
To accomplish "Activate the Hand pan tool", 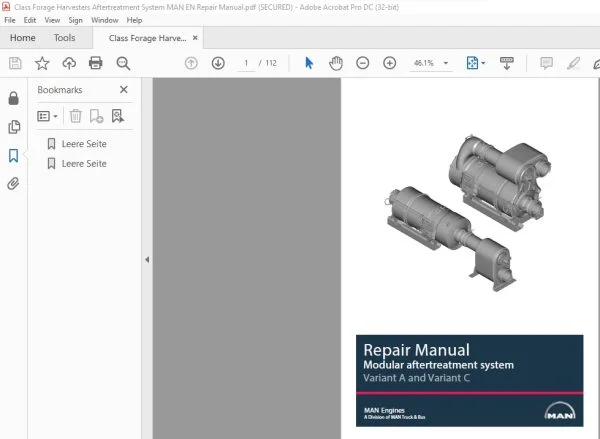I will pyautogui.click(x=336, y=63).
